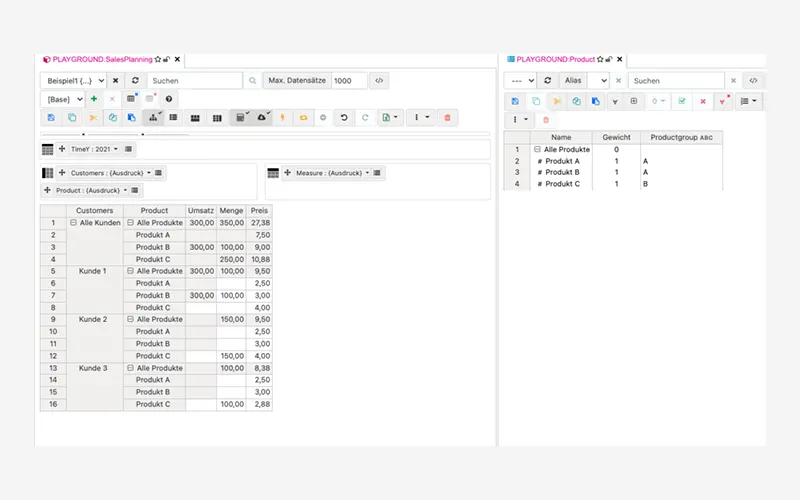
Task: Toggle the calculator auto-calculate button
Action: click(240, 118)
